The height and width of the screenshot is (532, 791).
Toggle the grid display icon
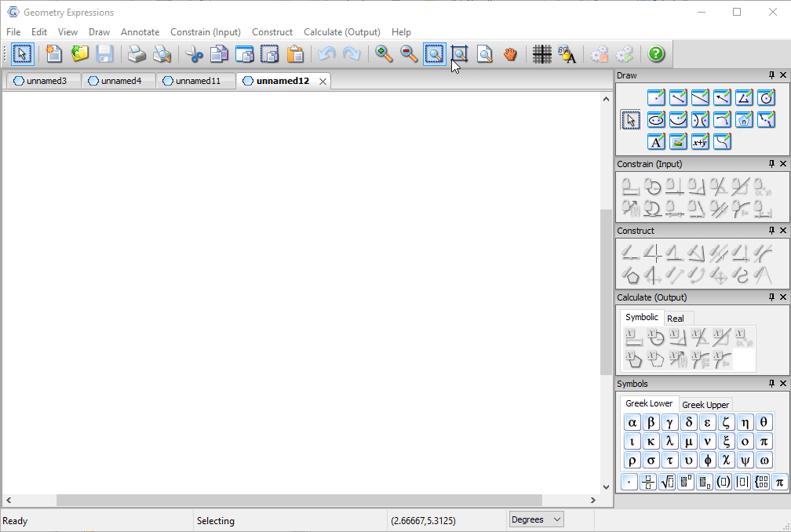(541, 54)
